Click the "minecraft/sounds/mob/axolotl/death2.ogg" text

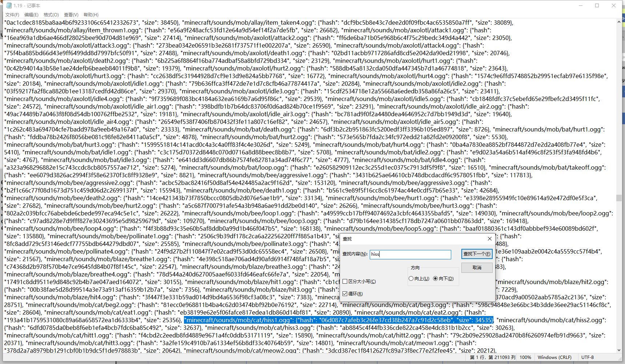68,61
